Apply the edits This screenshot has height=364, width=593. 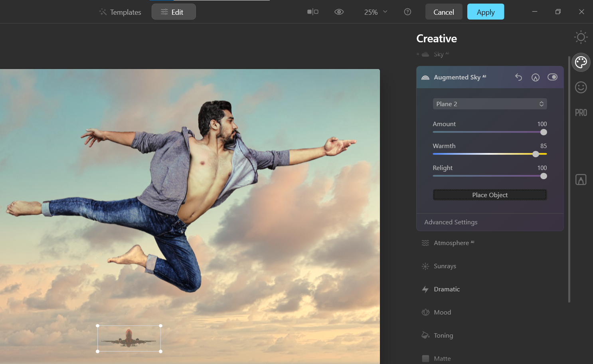486,12
